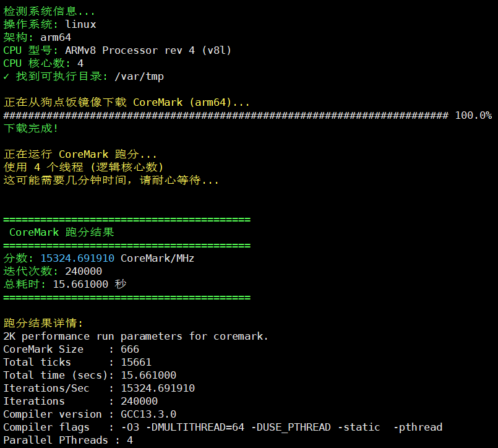Click the CPU 核心数 line
Image resolution: width=498 pixels, height=448 pixels.
coord(43,63)
